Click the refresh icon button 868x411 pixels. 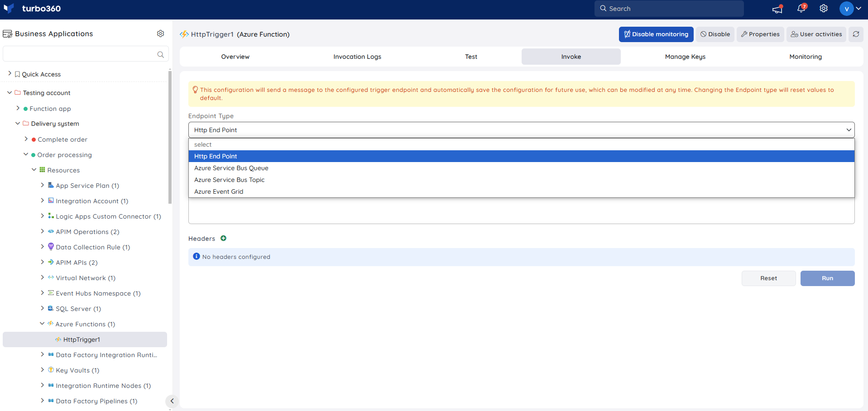click(856, 34)
